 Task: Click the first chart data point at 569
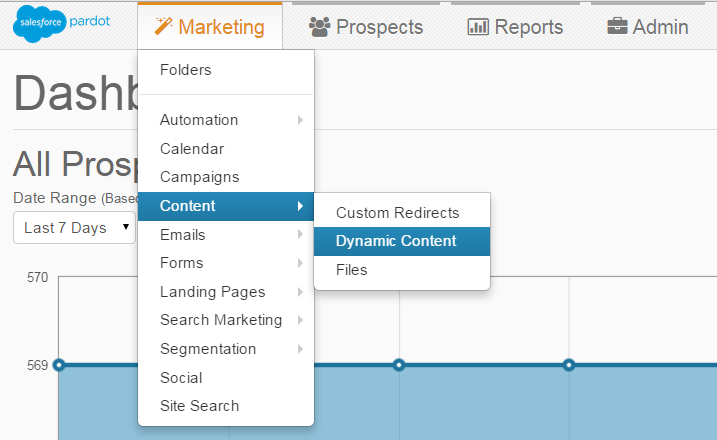[59, 365]
